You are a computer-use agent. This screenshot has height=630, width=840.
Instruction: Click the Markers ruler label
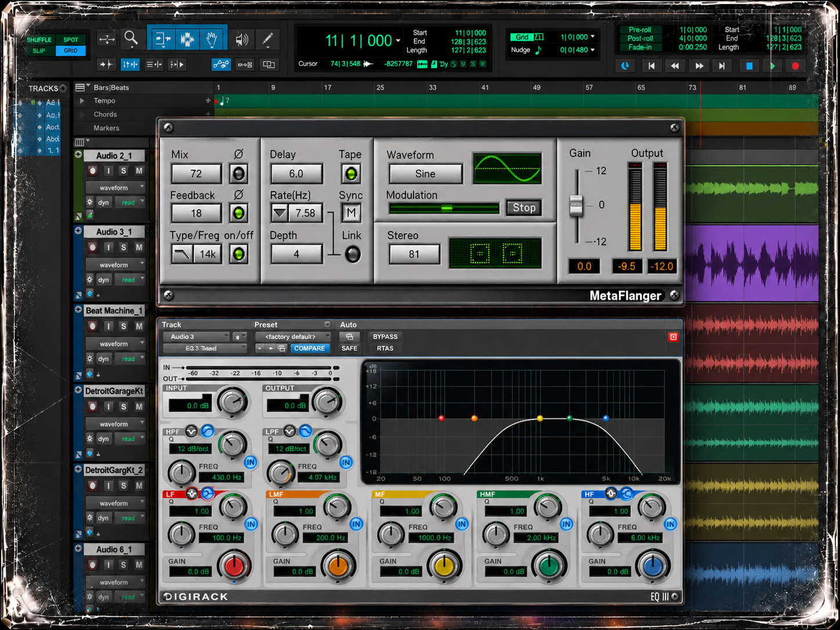pyautogui.click(x=106, y=128)
